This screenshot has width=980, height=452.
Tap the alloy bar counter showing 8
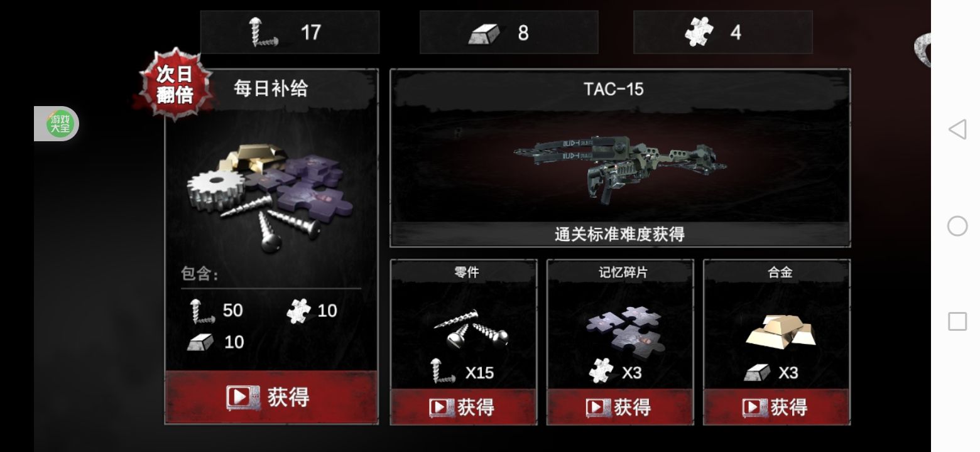pyautogui.click(x=509, y=32)
